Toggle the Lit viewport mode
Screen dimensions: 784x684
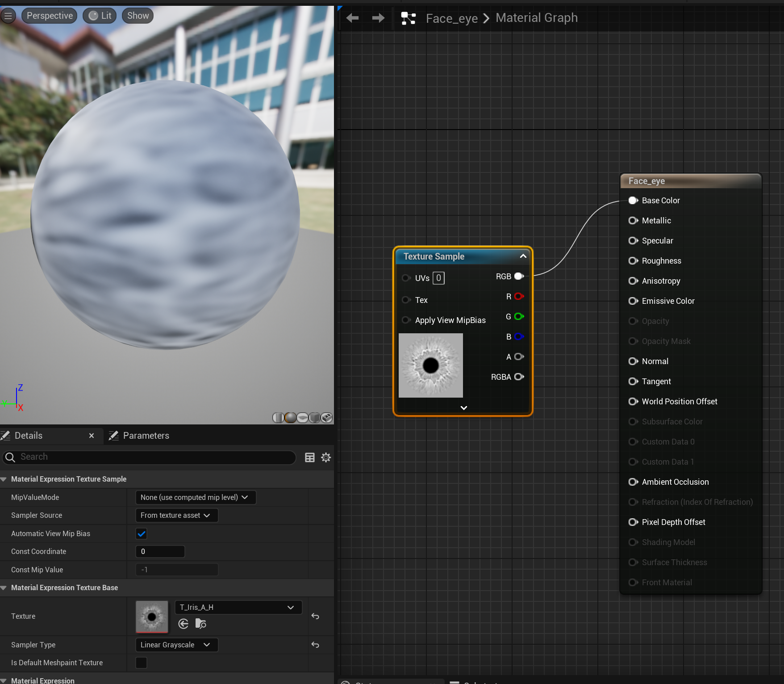pos(99,15)
